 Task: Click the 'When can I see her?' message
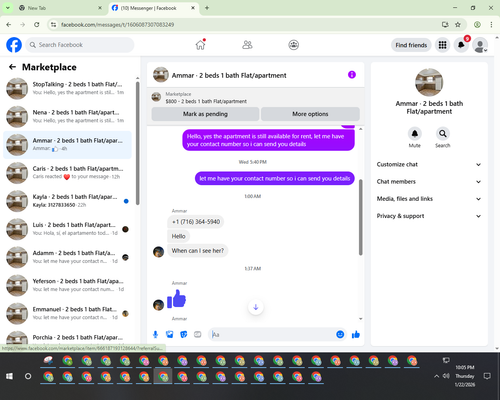click(x=198, y=251)
